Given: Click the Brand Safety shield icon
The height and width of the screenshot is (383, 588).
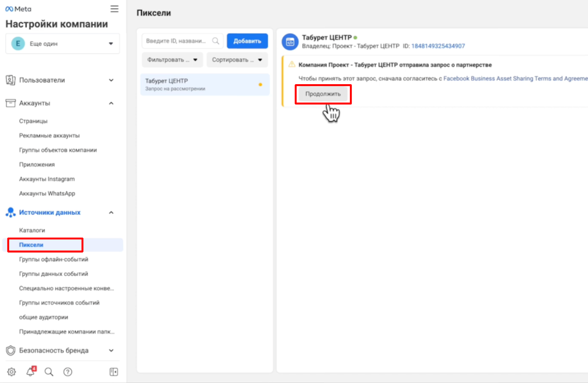Looking at the screenshot, I should tap(11, 351).
